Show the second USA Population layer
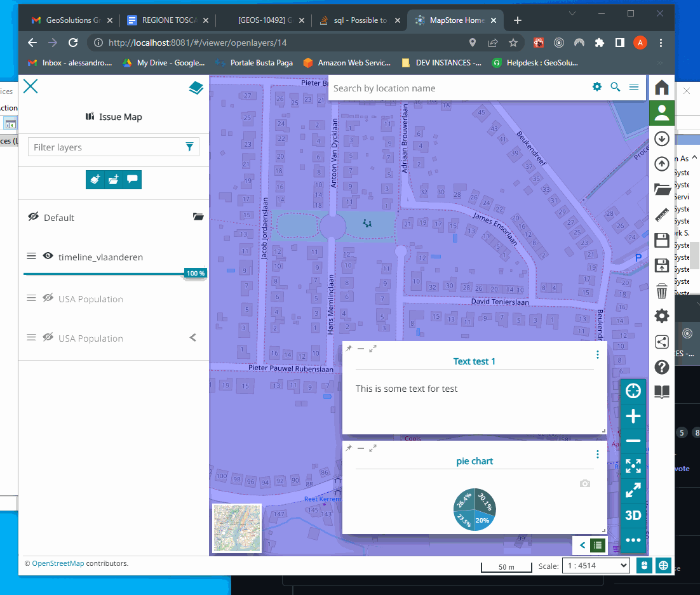700x595 pixels. point(48,337)
